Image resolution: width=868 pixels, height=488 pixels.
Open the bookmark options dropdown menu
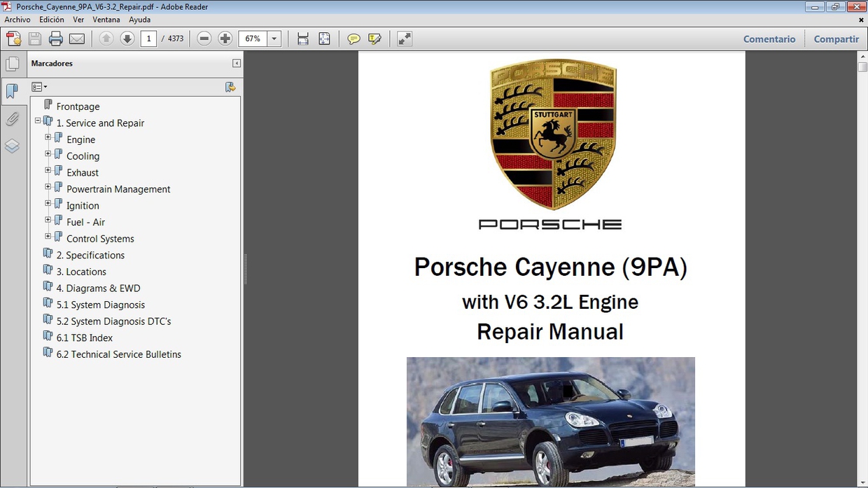tap(40, 86)
